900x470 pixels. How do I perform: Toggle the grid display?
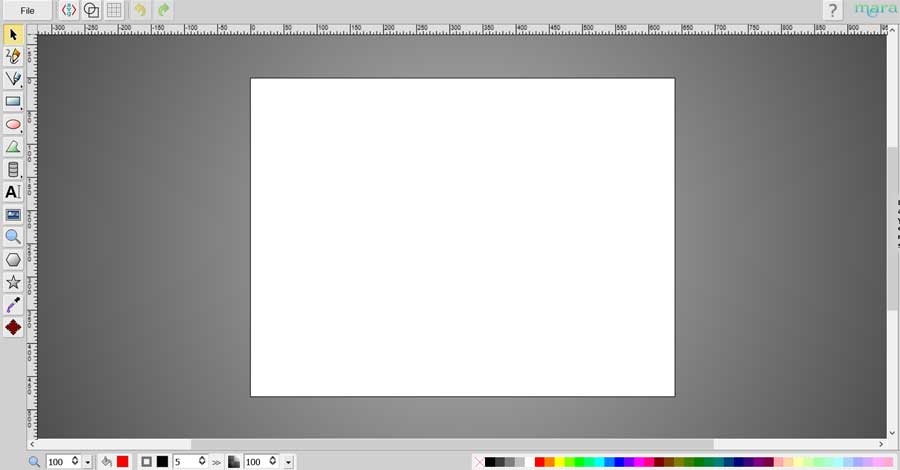click(114, 10)
